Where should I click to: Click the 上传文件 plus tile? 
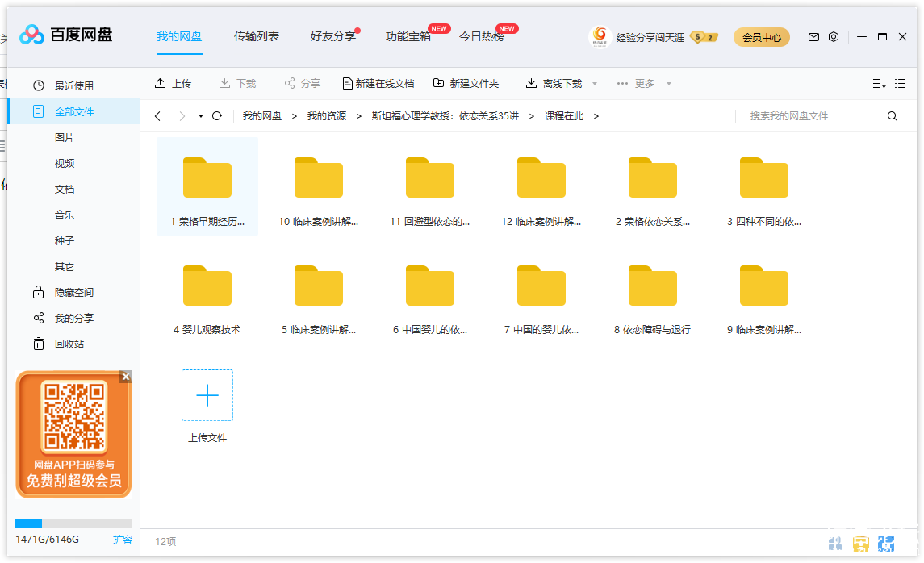pyautogui.click(x=207, y=395)
